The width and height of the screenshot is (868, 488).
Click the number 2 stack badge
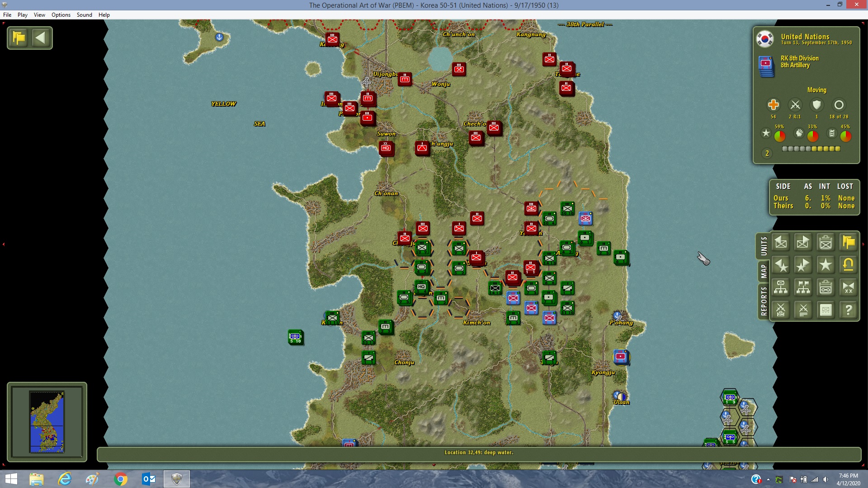(767, 154)
